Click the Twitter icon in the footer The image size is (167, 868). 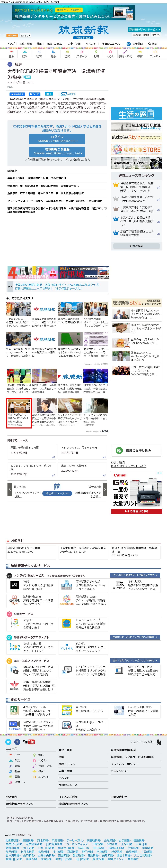8,742
